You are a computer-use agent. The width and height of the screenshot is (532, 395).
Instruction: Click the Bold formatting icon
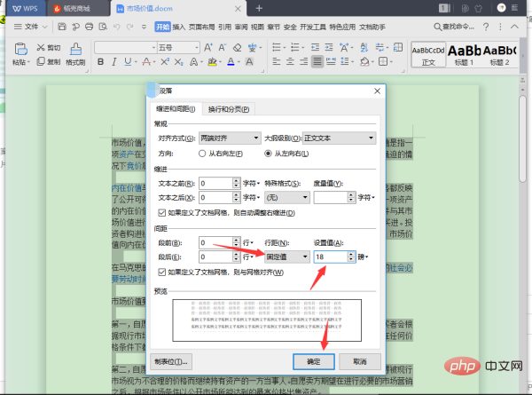101,62
